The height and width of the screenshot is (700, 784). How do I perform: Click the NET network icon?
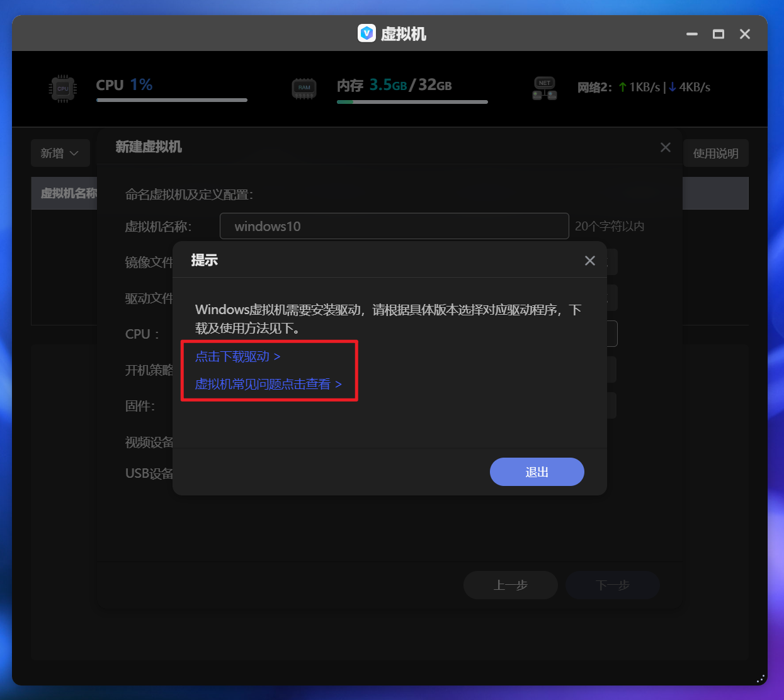click(545, 89)
